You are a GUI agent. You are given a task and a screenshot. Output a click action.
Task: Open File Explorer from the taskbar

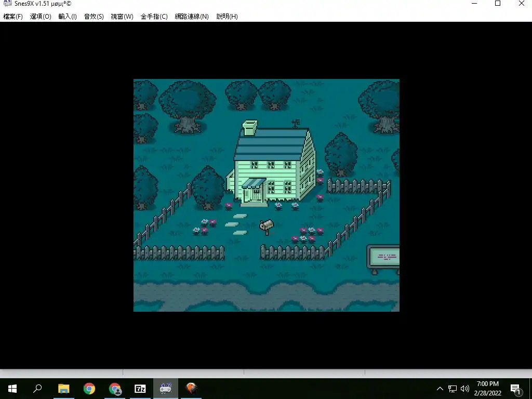click(63, 389)
